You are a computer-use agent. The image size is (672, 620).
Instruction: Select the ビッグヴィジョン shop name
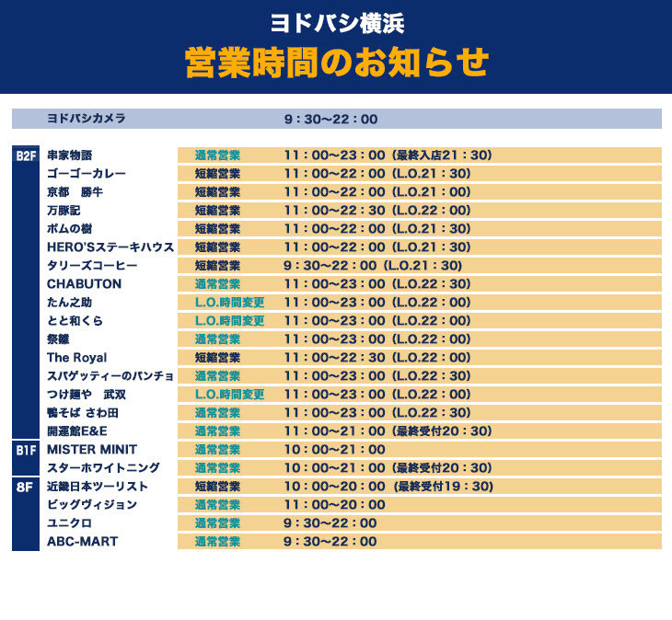tap(92, 505)
